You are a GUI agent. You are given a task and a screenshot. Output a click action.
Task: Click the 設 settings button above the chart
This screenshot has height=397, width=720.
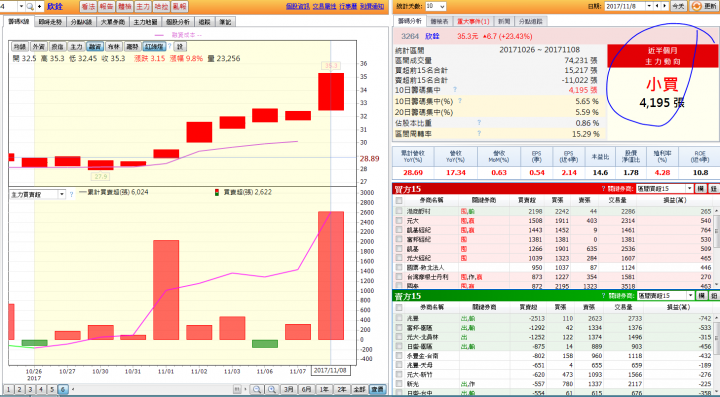[180, 47]
